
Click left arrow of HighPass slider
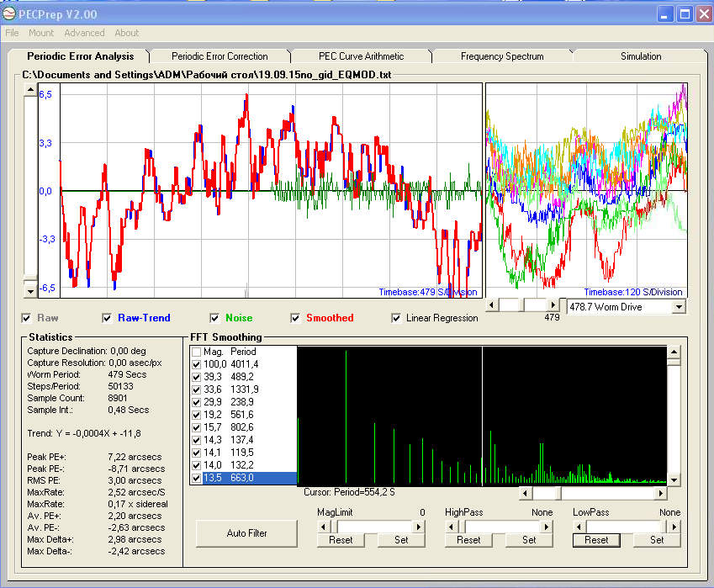452,527
